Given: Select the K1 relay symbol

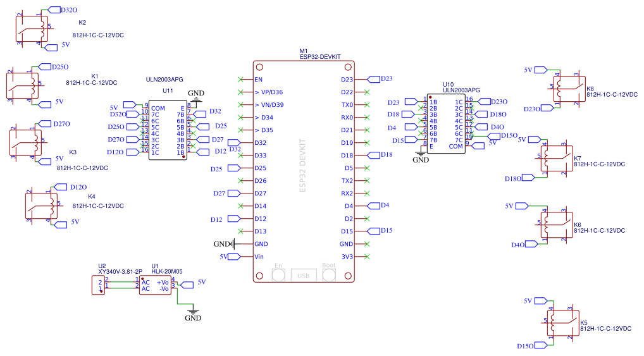Looking at the screenshot, I should coord(23,86).
